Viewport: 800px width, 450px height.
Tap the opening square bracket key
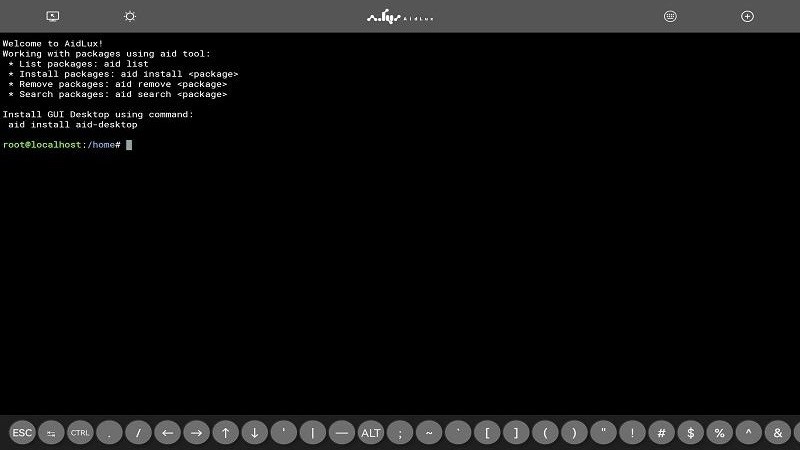coord(487,433)
